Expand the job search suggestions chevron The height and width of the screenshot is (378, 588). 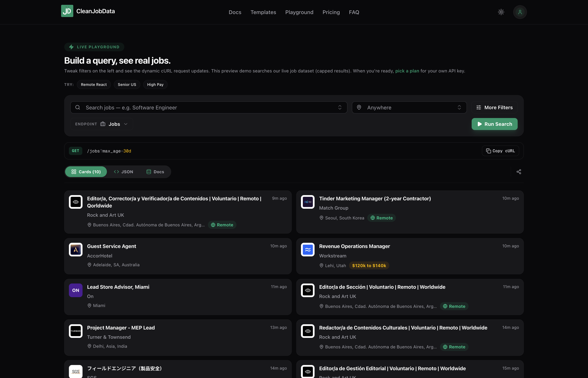point(340,108)
